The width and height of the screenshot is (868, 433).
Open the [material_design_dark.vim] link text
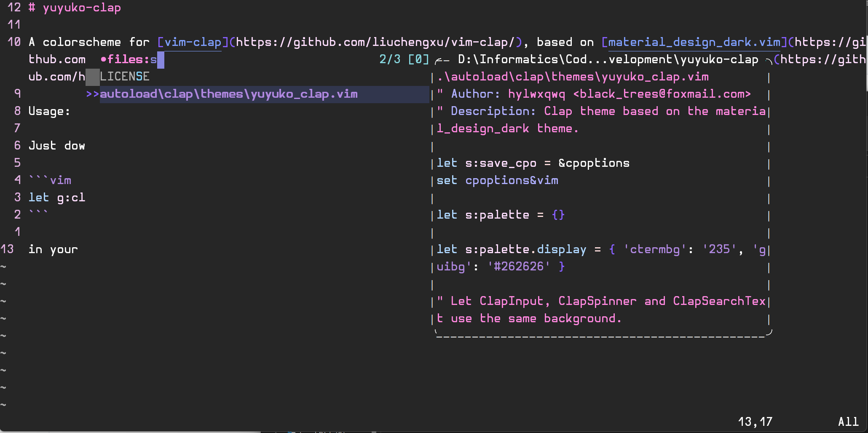tap(694, 42)
